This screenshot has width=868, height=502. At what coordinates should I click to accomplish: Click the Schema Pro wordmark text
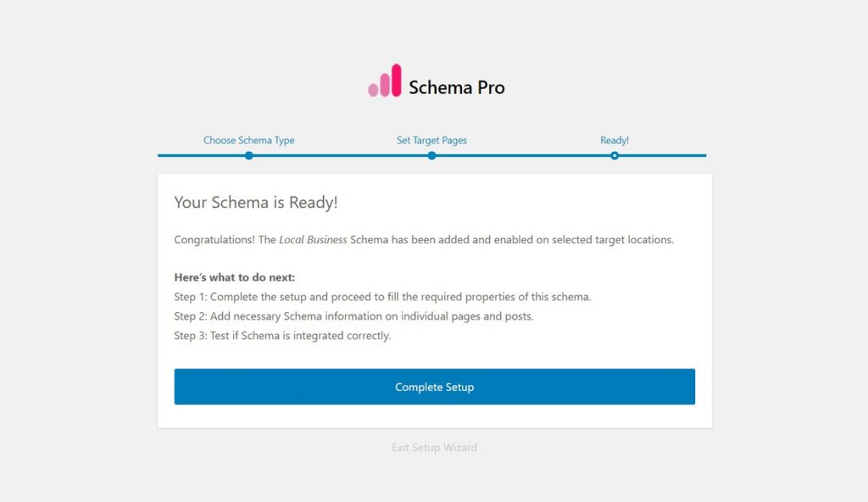click(456, 87)
